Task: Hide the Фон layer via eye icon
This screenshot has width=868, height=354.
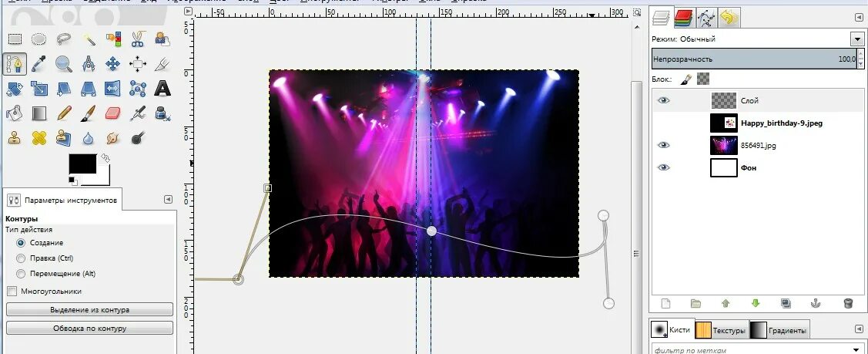Action: pos(663,167)
